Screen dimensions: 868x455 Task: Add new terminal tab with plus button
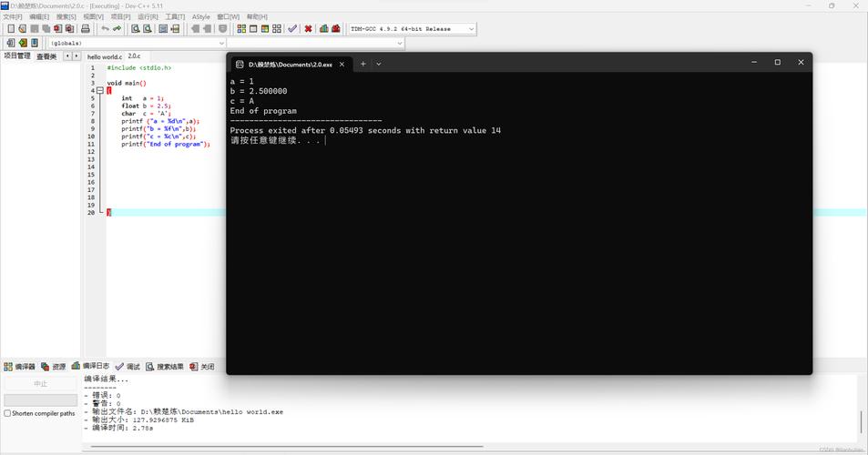[363, 64]
